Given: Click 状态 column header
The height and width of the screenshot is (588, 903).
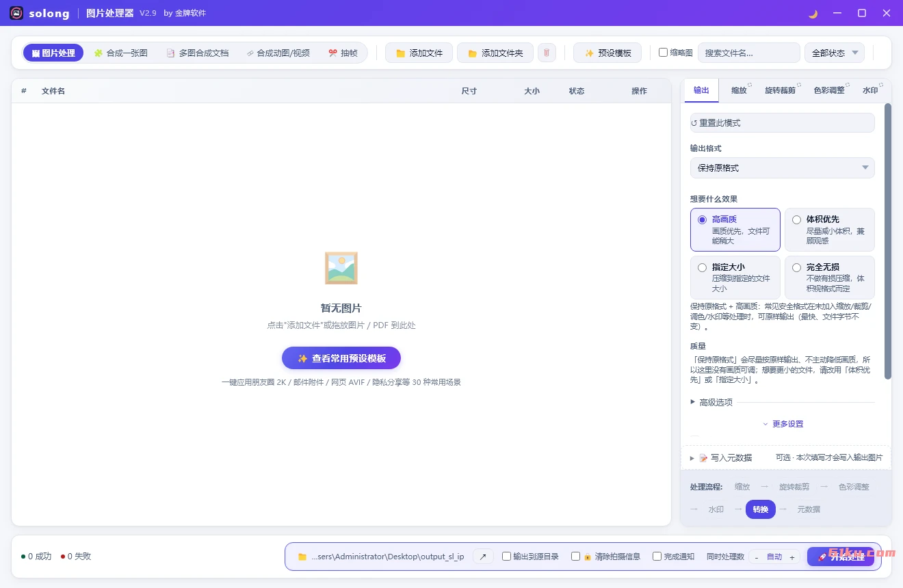Looking at the screenshot, I should coord(577,91).
